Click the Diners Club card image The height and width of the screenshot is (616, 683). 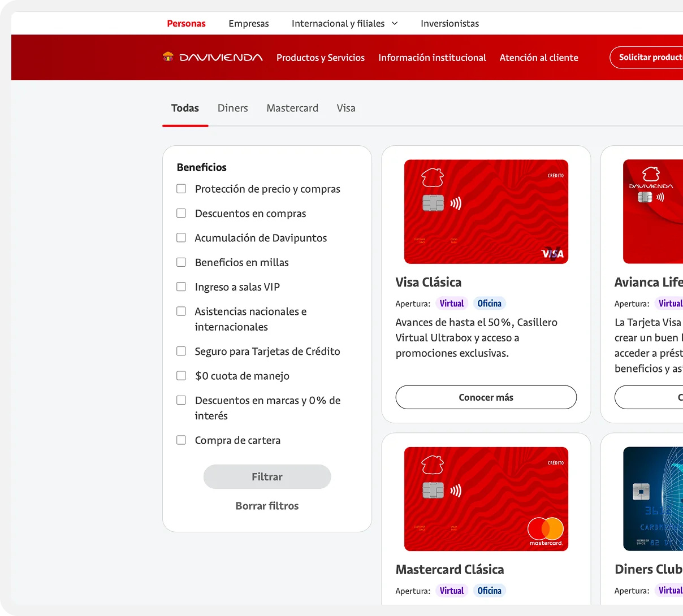pyautogui.click(x=653, y=499)
